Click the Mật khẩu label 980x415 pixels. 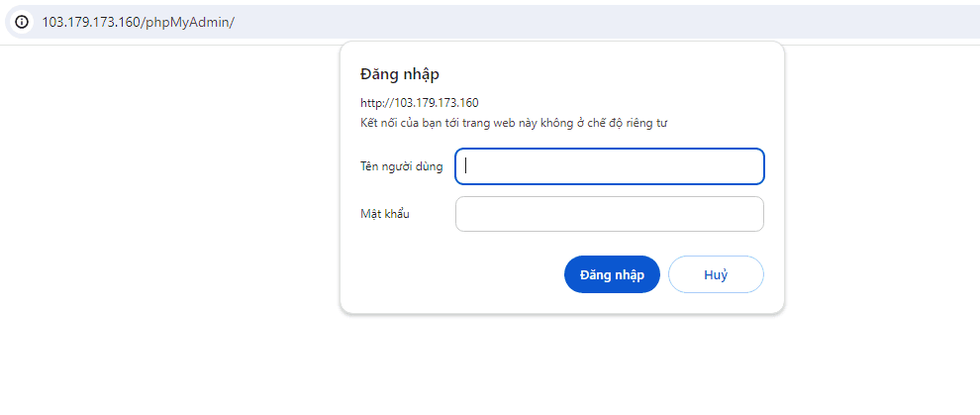385,214
